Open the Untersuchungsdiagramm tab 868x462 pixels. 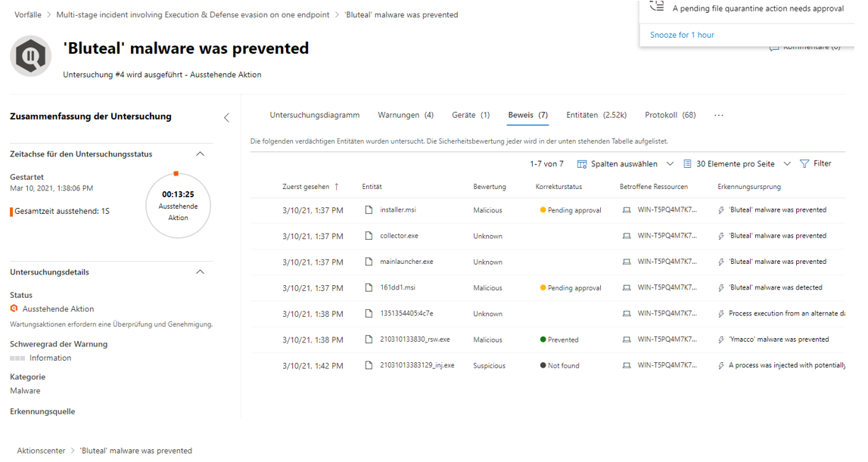pyautogui.click(x=314, y=115)
